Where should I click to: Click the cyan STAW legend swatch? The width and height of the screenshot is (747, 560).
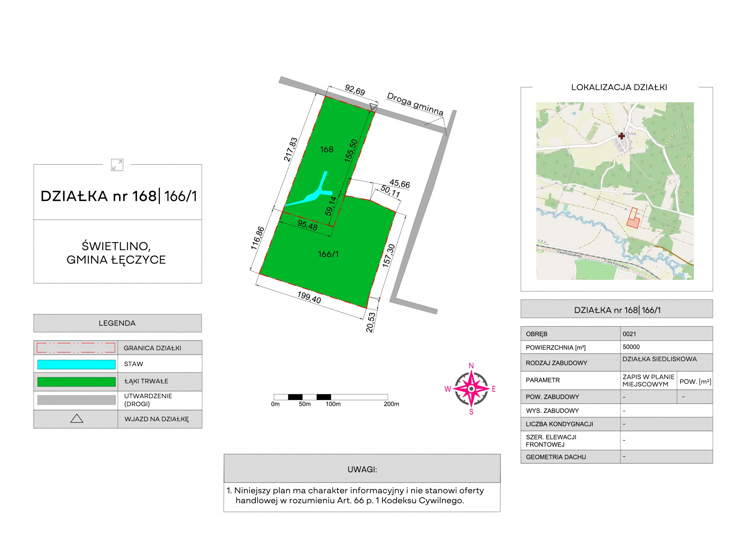tap(76, 364)
